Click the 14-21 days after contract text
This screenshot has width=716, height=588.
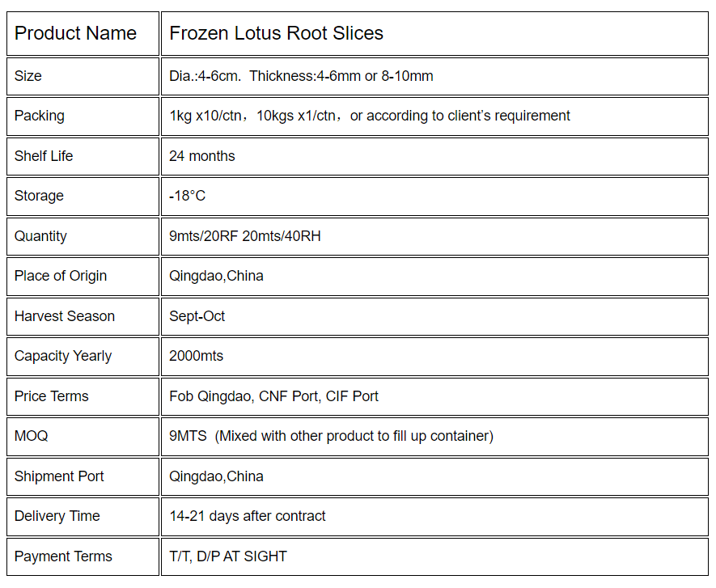tap(248, 516)
